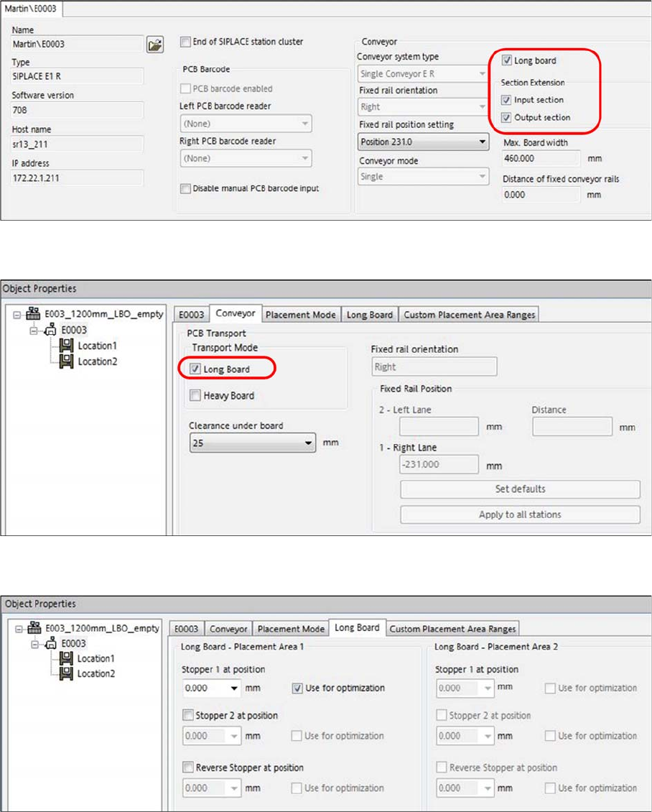
Task: Select Location2 in middle panel tree
Action: [97, 361]
